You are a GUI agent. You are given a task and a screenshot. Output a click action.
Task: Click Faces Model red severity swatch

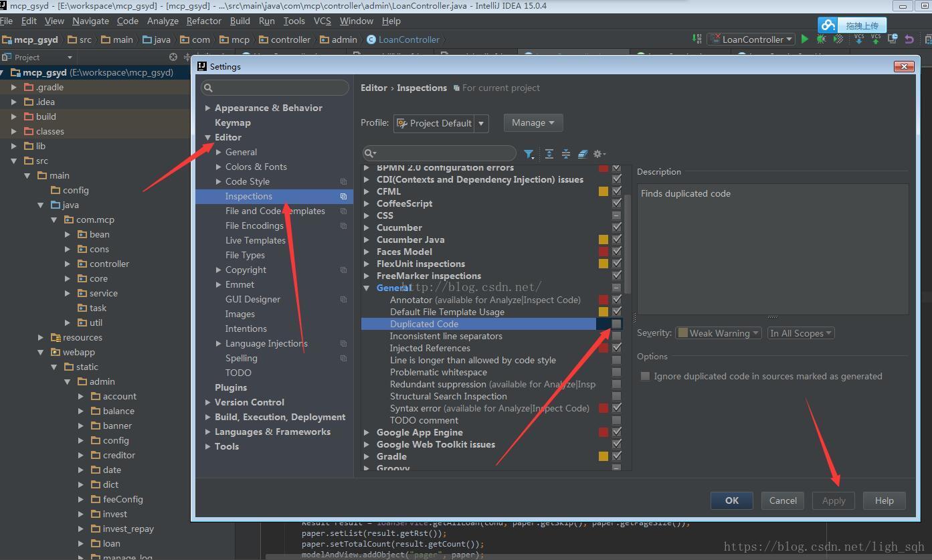[603, 252]
